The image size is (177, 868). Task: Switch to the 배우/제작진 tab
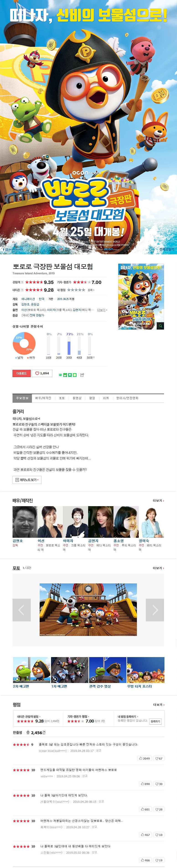[43, 398]
